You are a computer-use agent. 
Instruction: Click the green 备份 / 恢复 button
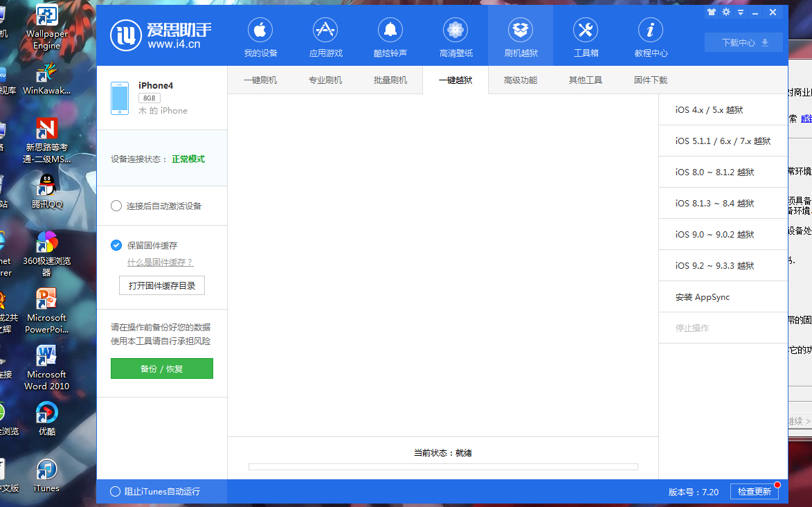pos(162,368)
